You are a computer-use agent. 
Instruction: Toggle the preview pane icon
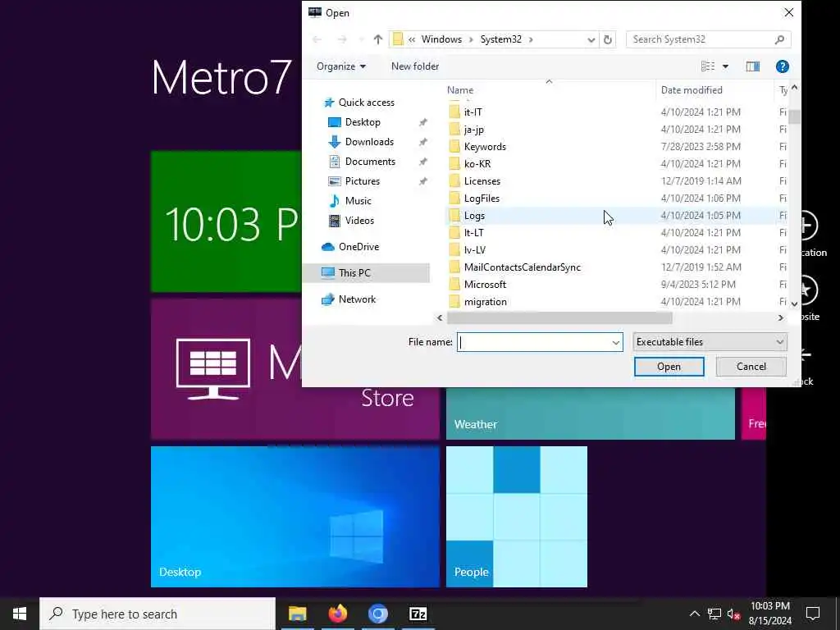click(x=753, y=66)
